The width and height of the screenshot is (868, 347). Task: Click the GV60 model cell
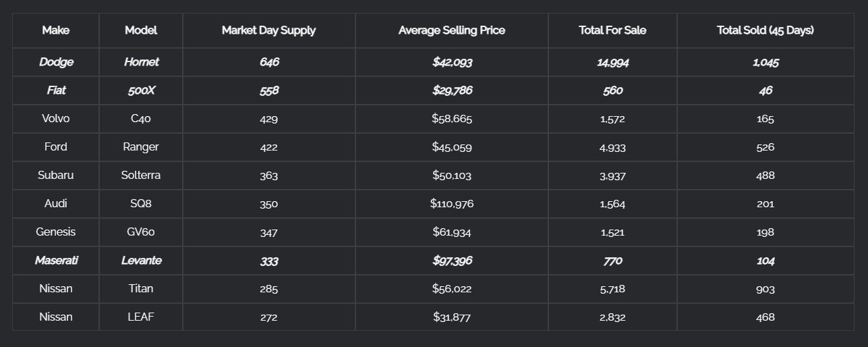click(141, 232)
